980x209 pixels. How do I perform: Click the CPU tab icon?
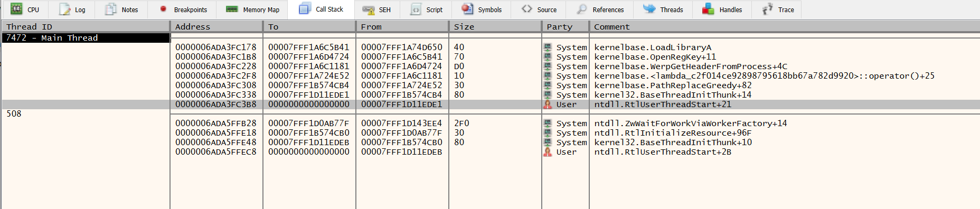click(17, 9)
